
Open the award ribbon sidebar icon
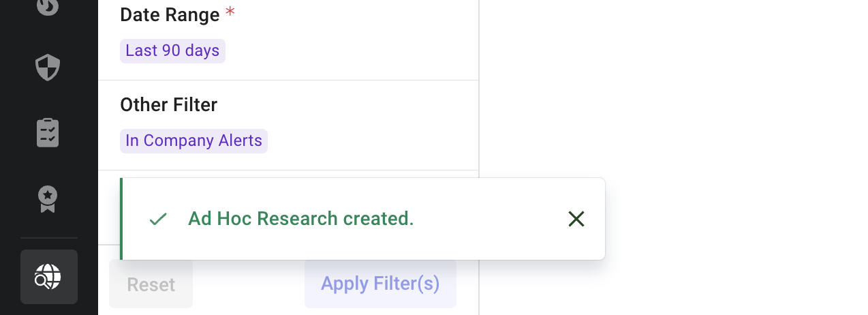click(x=48, y=199)
